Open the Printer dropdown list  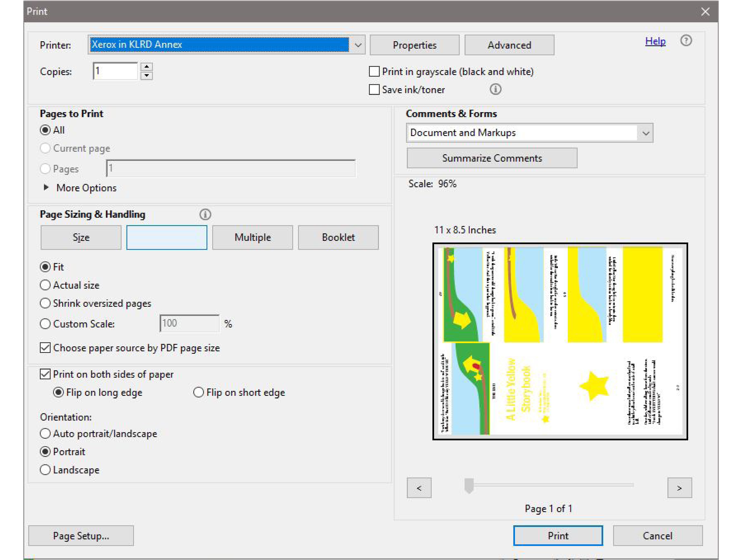pyautogui.click(x=358, y=45)
